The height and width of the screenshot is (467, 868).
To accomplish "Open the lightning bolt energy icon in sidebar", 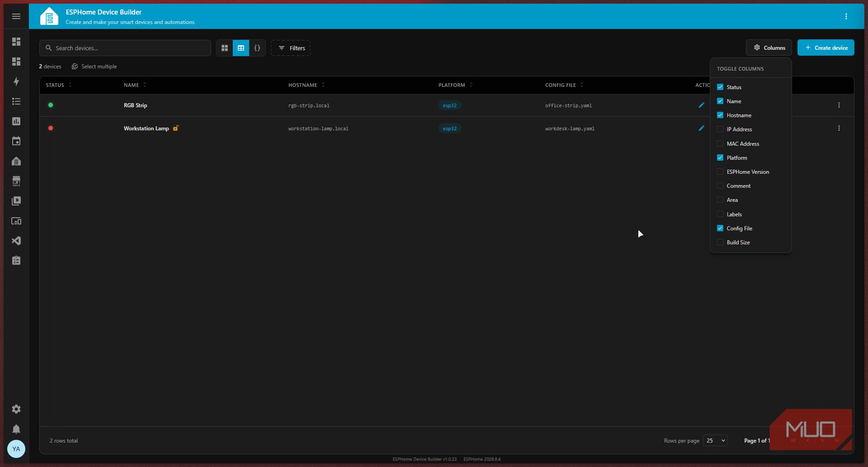I will click(x=16, y=81).
